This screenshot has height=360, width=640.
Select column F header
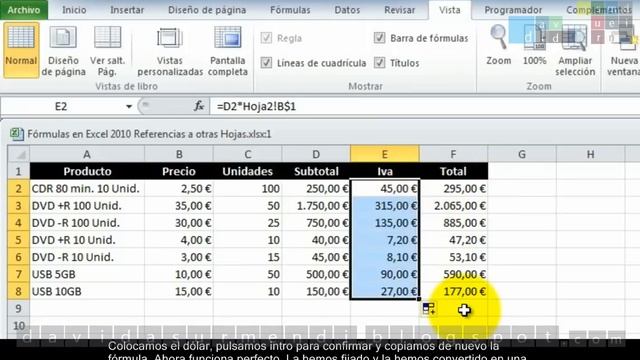tap(453, 154)
